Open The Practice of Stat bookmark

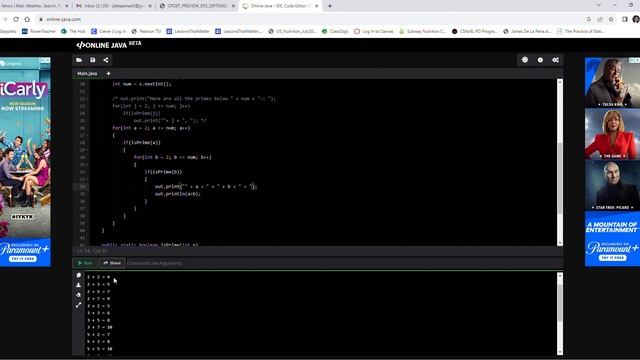click(x=580, y=31)
